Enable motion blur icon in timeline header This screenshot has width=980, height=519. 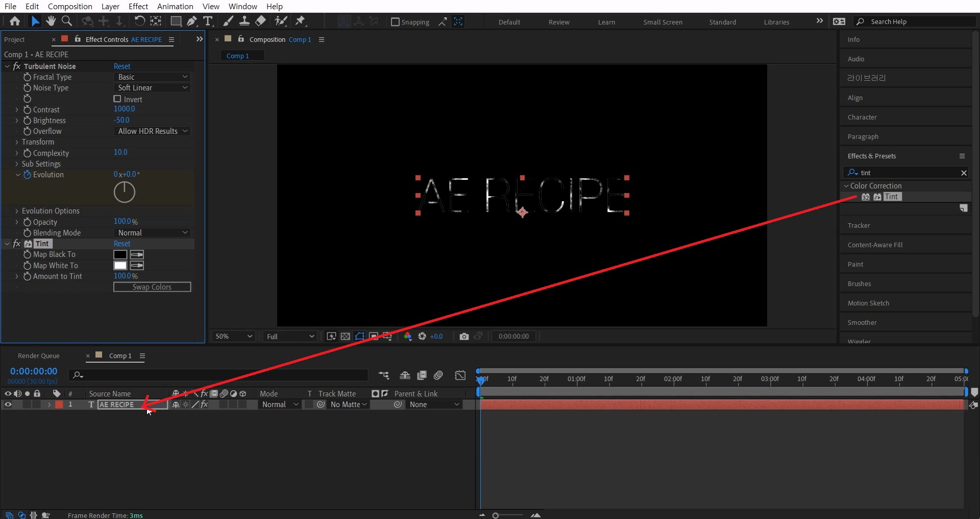pyautogui.click(x=438, y=375)
